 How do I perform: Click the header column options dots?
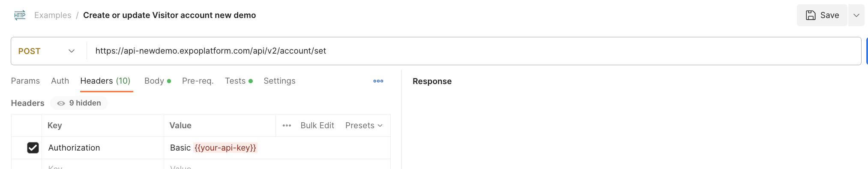[x=287, y=126]
